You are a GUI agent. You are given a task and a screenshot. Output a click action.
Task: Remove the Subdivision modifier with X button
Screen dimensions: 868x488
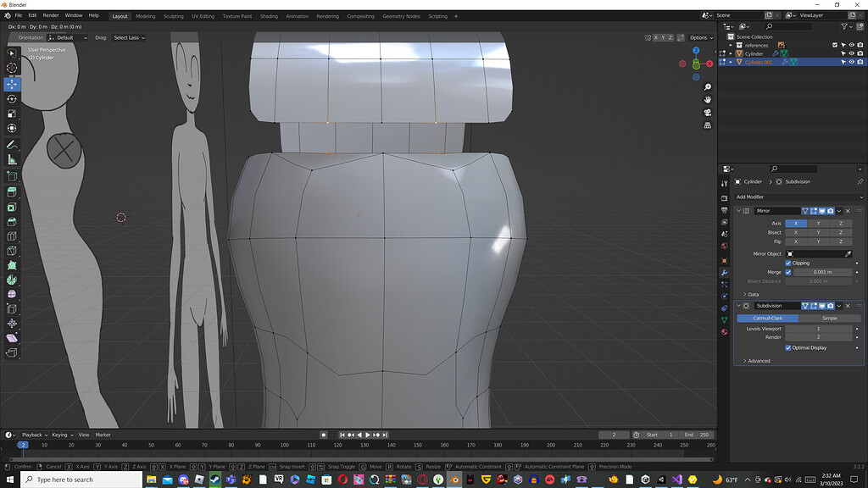848,305
